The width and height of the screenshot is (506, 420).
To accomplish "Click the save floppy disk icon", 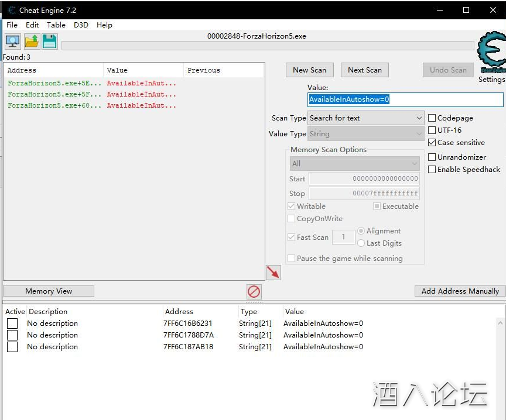I will (x=50, y=42).
